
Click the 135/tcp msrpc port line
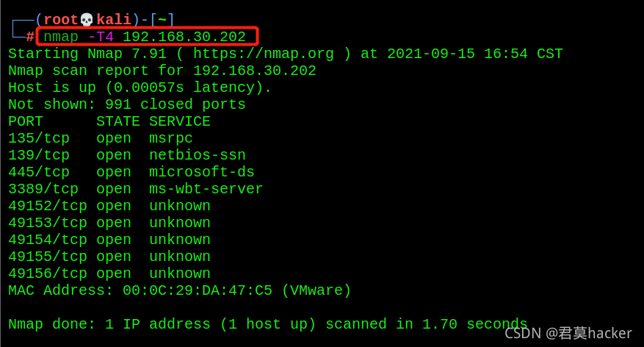[x=101, y=138]
